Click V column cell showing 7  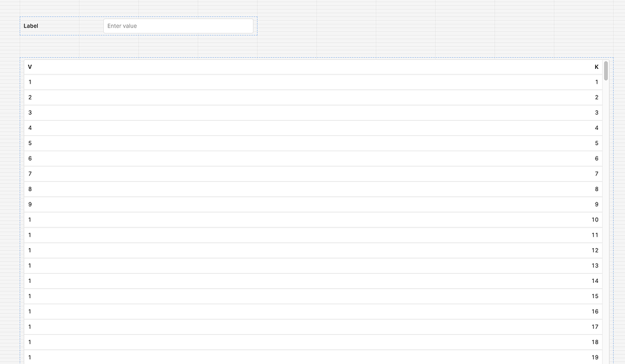tap(30, 174)
